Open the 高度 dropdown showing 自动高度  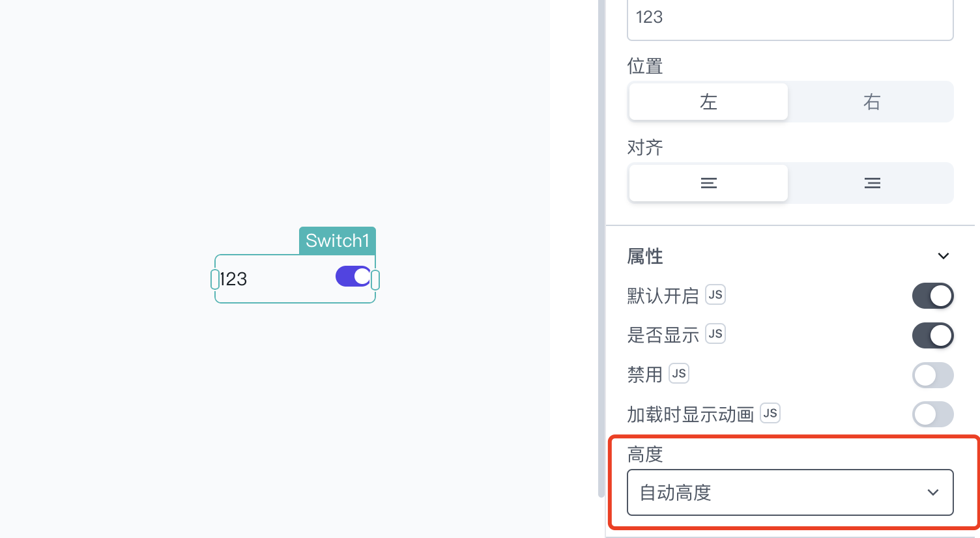pyautogui.click(x=790, y=492)
